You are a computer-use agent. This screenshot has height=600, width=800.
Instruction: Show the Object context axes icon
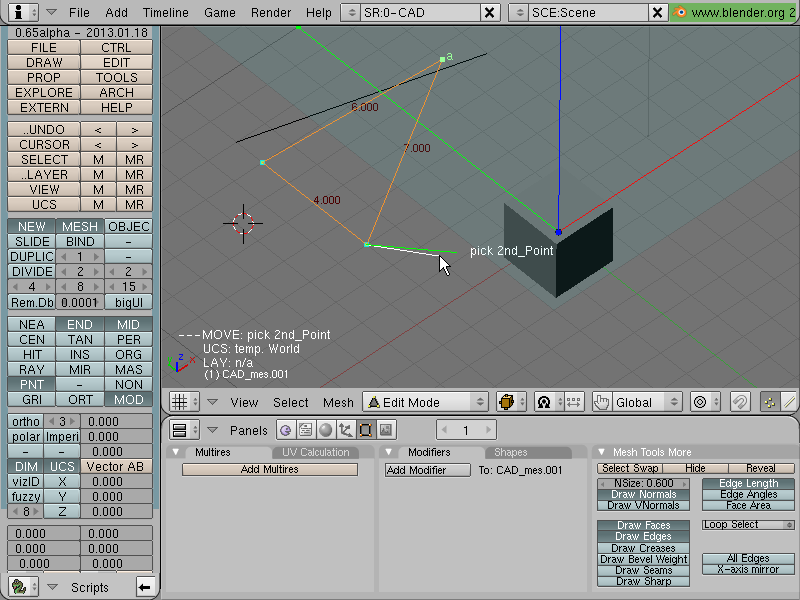click(345, 430)
